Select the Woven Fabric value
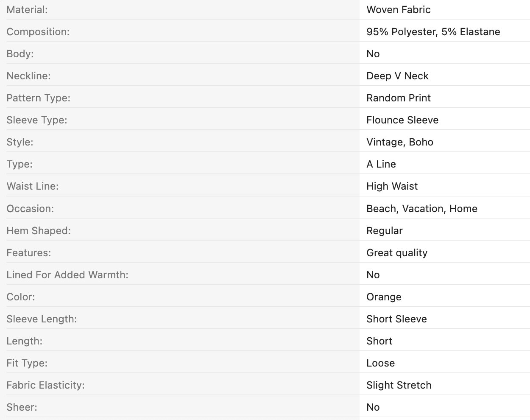Viewport: 530px width, 420px height. pyautogui.click(x=399, y=10)
